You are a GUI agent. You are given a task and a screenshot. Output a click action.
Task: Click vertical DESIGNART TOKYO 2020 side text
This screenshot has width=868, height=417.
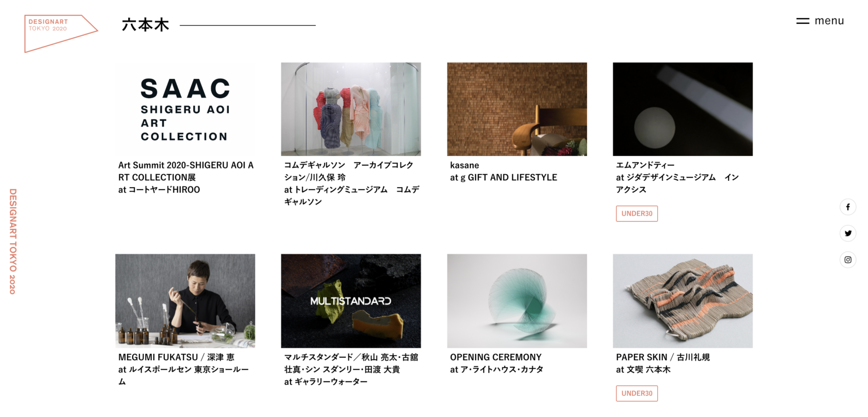[x=13, y=241]
